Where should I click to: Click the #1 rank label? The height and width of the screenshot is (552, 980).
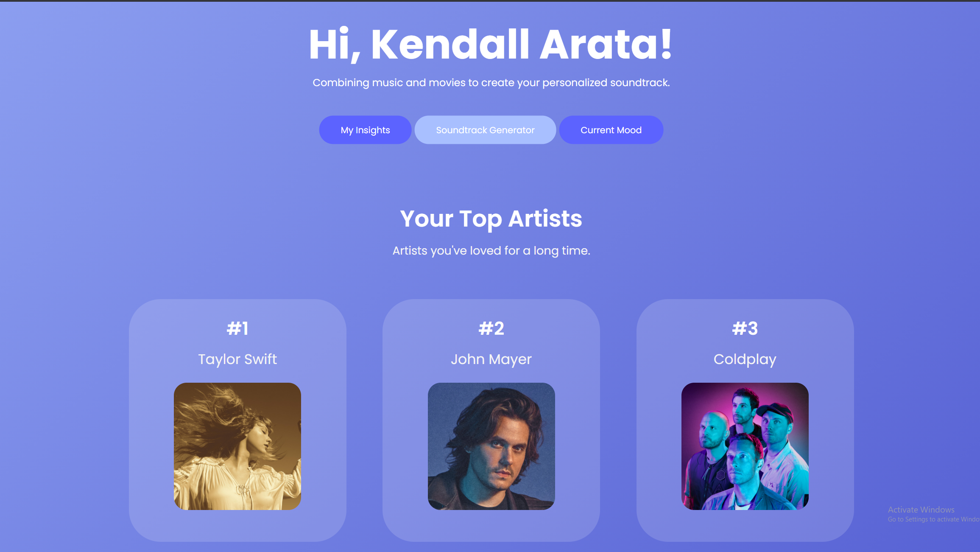(237, 328)
